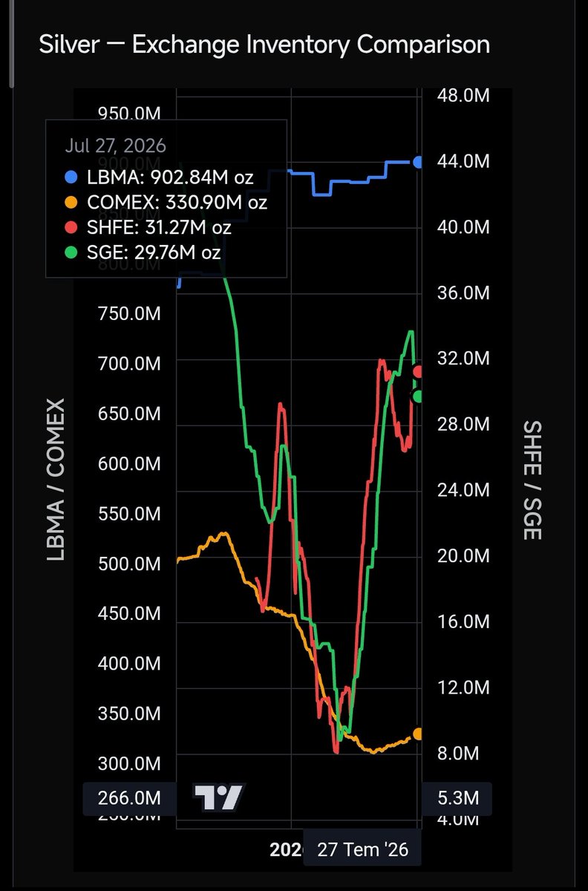The width and height of the screenshot is (588, 891).
Task: Click the '27 Tem '26' date label
Action: (x=363, y=849)
